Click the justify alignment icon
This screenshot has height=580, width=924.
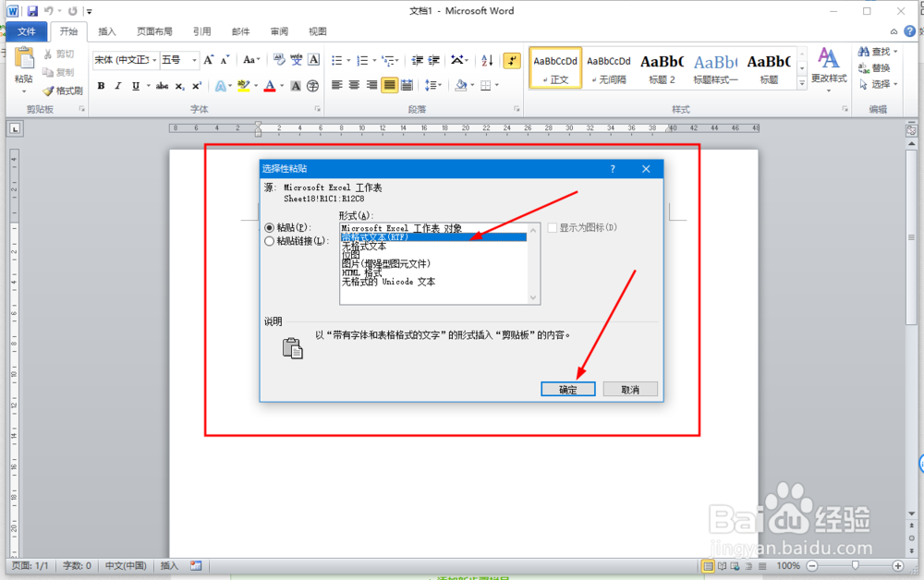390,85
